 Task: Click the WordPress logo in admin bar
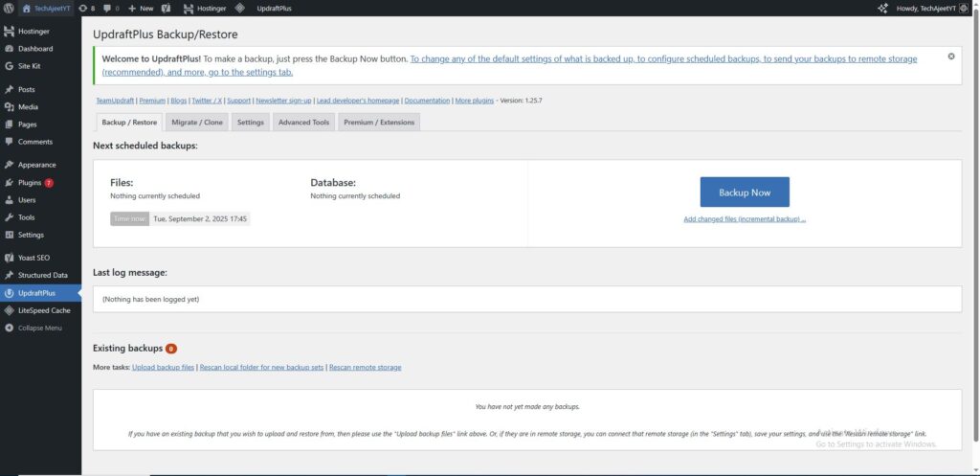[x=9, y=8]
